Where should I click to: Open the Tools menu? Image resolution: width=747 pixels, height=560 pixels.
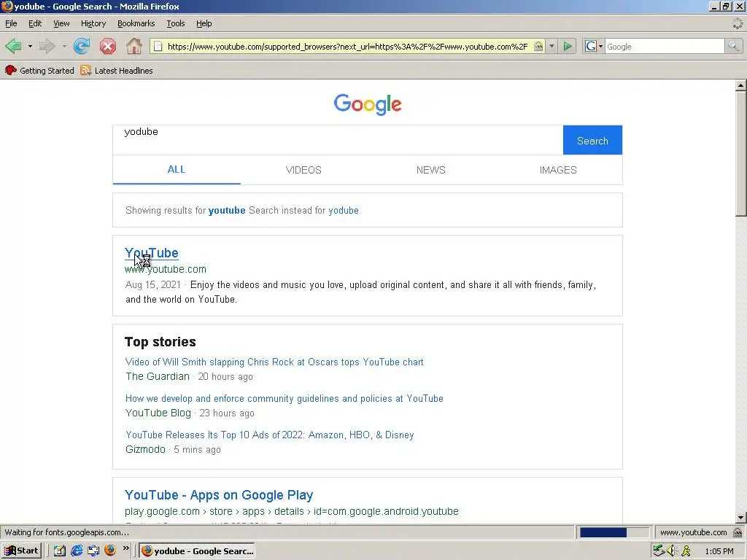pos(175,23)
